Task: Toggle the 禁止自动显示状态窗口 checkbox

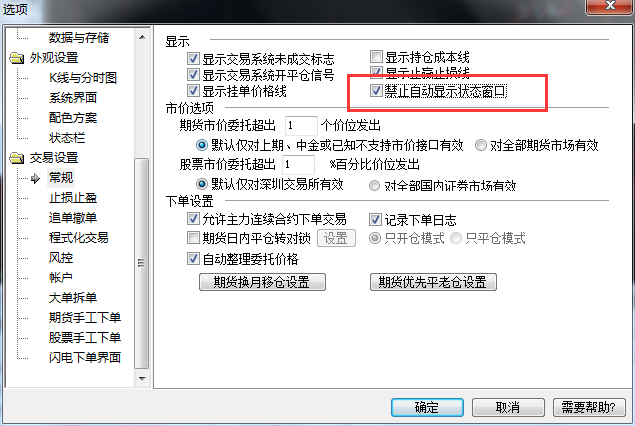Action: (x=376, y=90)
